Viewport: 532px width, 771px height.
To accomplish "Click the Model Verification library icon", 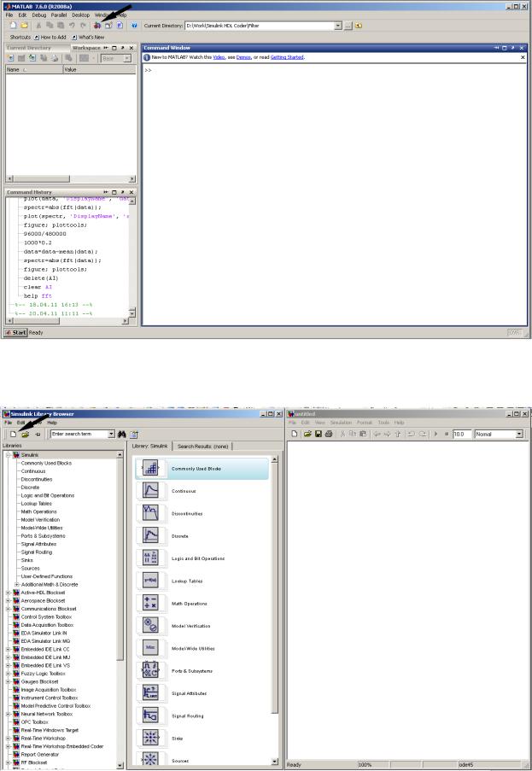I will tap(150, 626).
